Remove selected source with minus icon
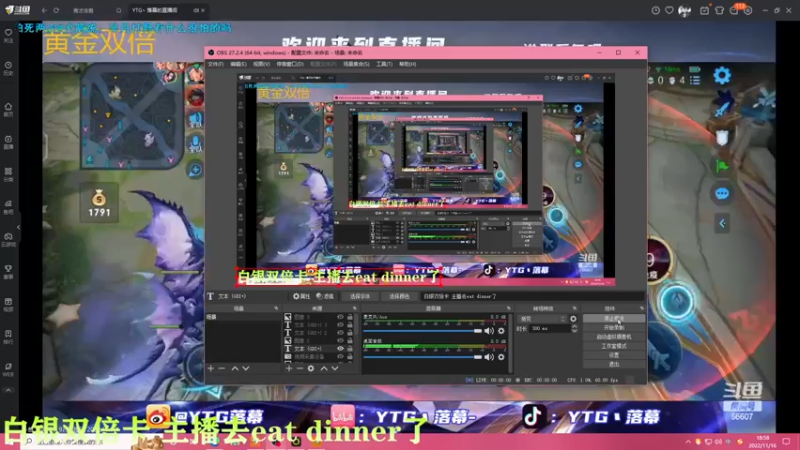Screen dimensions: 800x450 [x=299, y=368]
